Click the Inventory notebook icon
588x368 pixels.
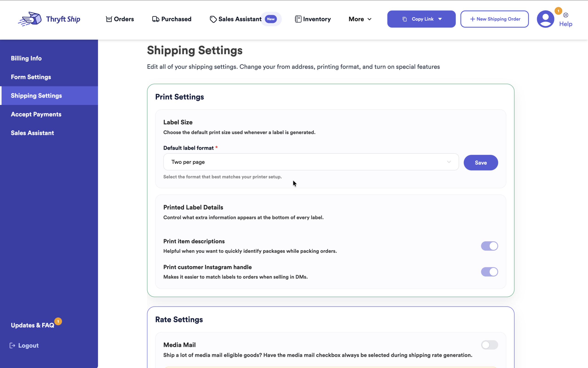click(x=298, y=19)
